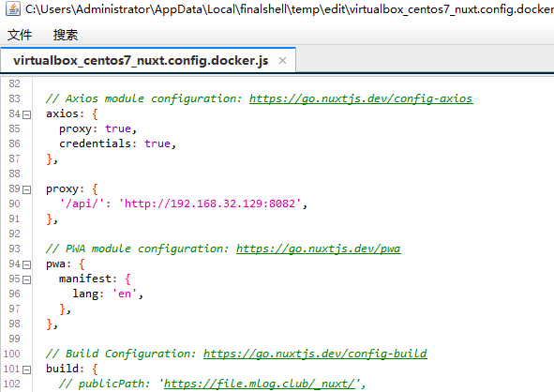Place cursor in the proxy URL string
554x392 pixels.
click(210, 204)
